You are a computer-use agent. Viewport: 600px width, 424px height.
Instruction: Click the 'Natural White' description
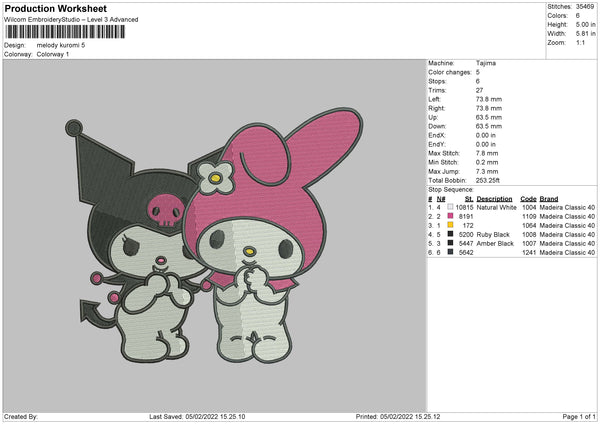497,207
